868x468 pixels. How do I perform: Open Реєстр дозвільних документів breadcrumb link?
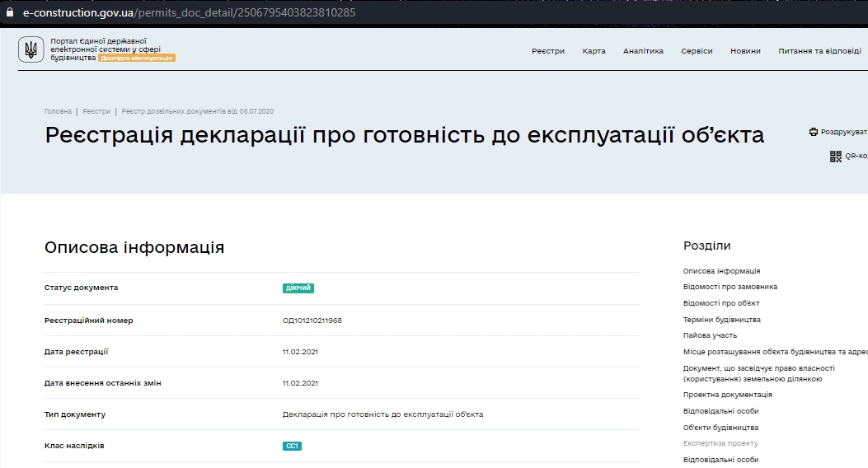point(198,111)
